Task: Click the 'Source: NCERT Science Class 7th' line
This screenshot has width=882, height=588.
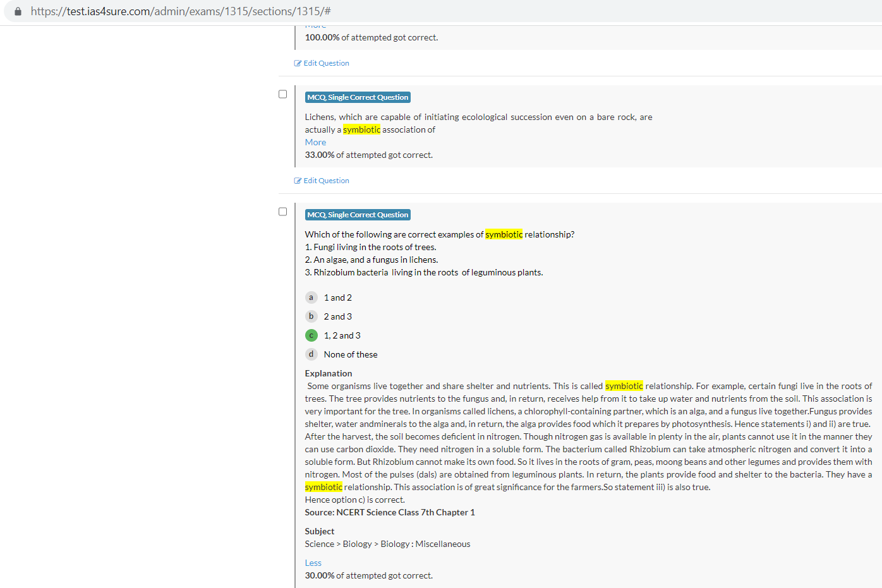Action: click(x=389, y=512)
